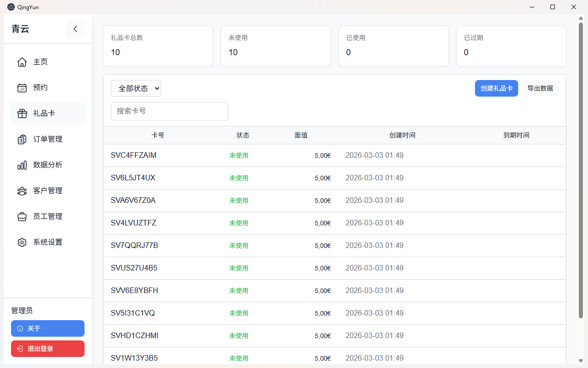This screenshot has width=588, height=368.
Task: Select card number SVUS27U4B5
Action: [134, 268]
